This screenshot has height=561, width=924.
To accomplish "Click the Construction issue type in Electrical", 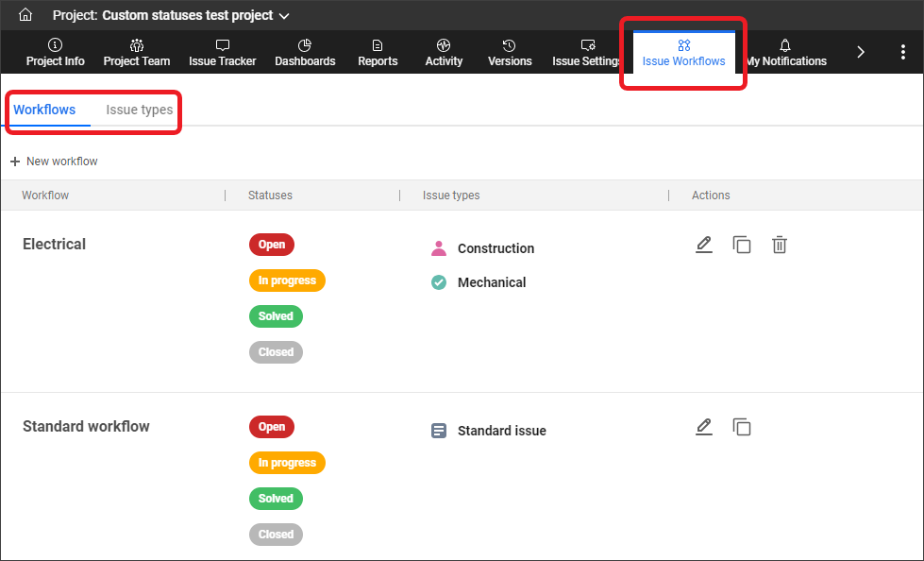I will (x=495, y=248).
